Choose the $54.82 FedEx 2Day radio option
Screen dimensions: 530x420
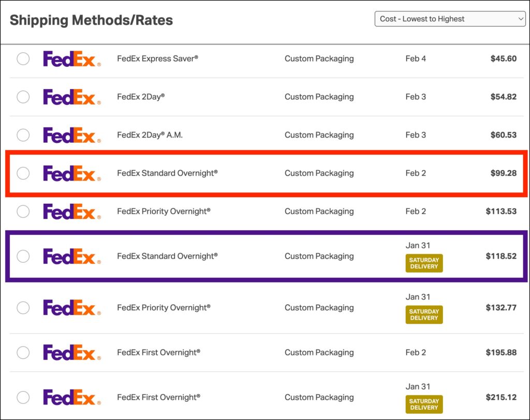click(23, 97)
